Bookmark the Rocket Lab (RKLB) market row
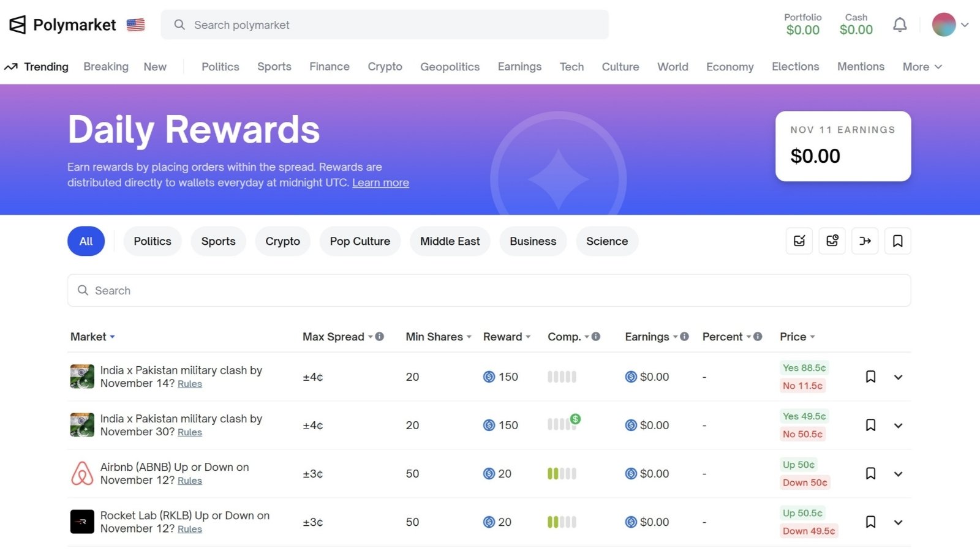The height and width of the screenshot is (551, 980). (x=870, y=522)
